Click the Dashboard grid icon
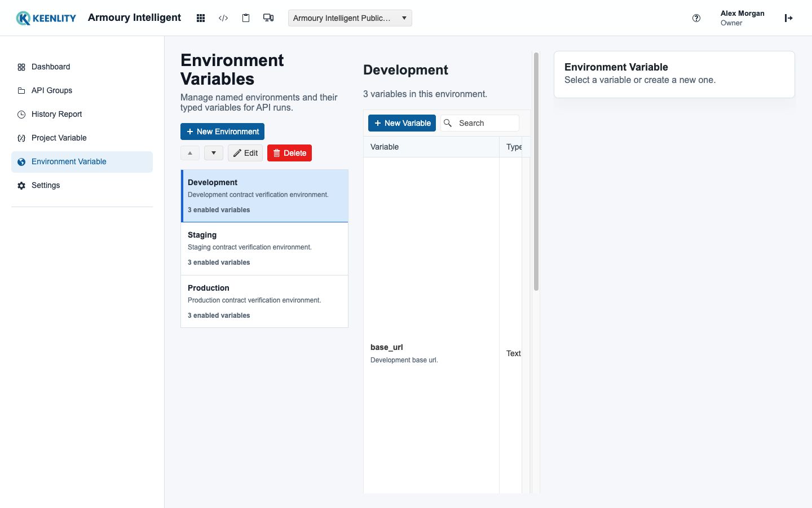Viewport: 812px width, 508px height. pos(21,67)
